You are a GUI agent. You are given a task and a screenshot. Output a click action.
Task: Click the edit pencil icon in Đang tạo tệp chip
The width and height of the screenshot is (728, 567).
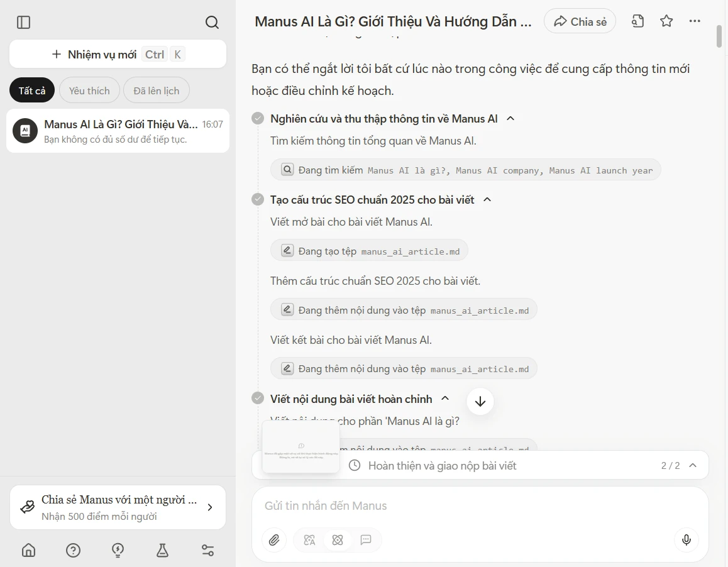(x=287, y=251)
